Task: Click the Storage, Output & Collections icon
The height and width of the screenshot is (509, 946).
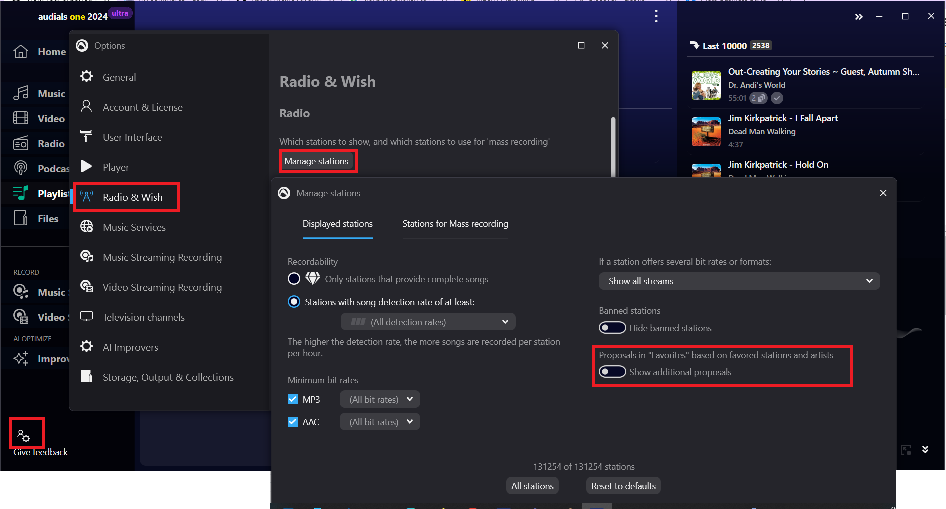Action: [87, 377]
